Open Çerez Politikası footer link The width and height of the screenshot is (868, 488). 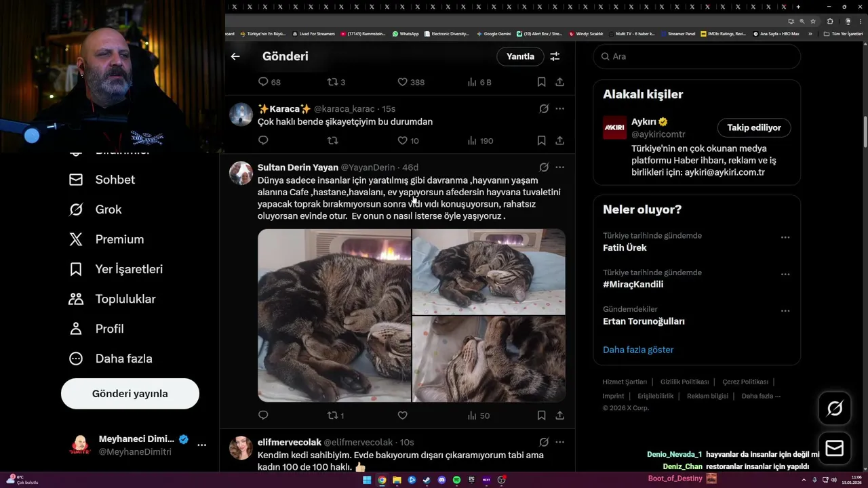pyautogui.click(x=745, y=382)
